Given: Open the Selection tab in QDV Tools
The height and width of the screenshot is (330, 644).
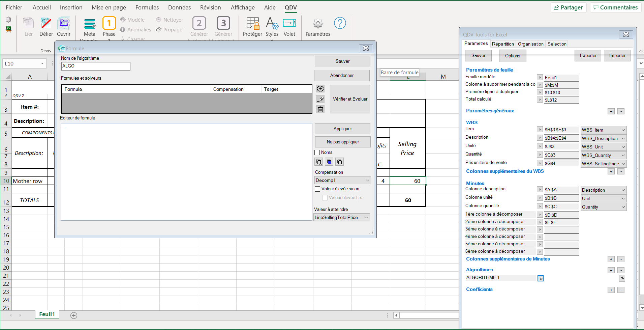Looking at the screenshot, I should pos(557,44).
